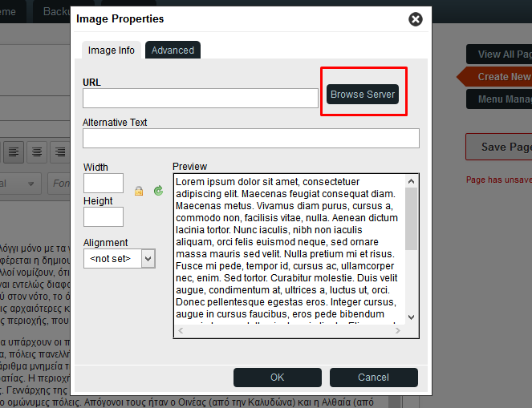The height and width of the screenshot is (408, 532).
Task: Click preview horizontal scroll right arrow
Action: 398,330
